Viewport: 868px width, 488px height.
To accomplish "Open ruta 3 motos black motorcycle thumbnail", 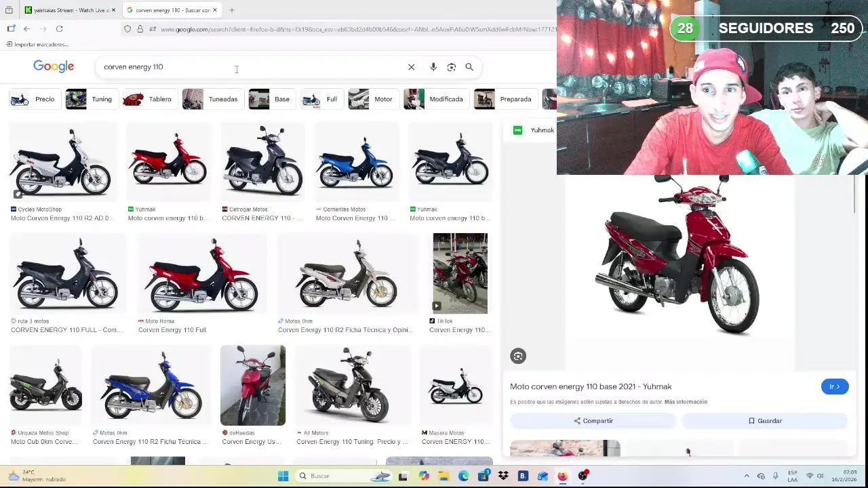I will [x=66, y=273].
